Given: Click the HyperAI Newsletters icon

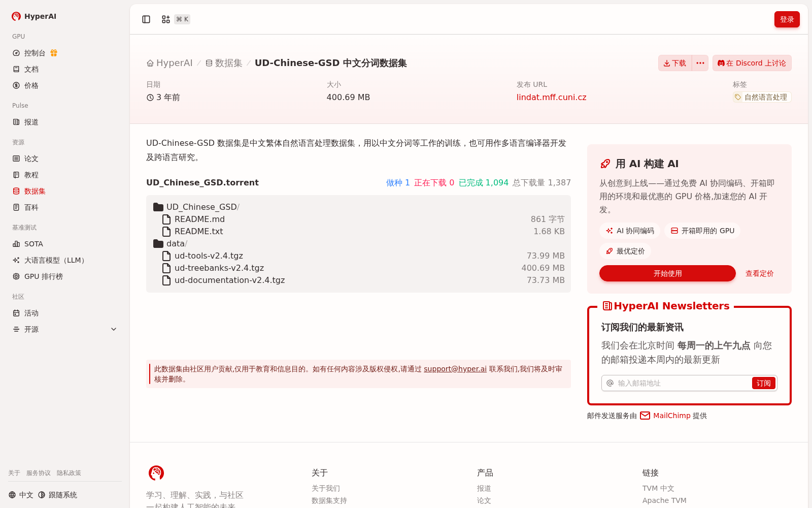Looking at the screenshot, I should point(607,306).
